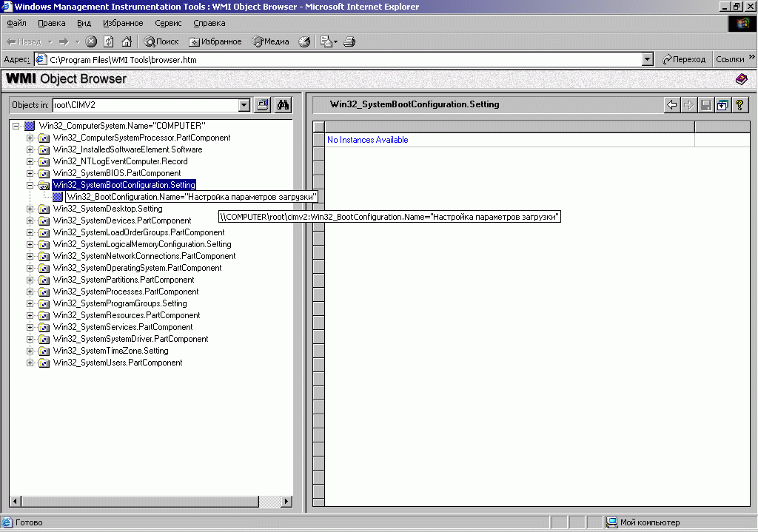758x532 pixels.
Task: Expand Win32_ComputerSystemProcessor.PartComponent node
Action: coord(30,138)
